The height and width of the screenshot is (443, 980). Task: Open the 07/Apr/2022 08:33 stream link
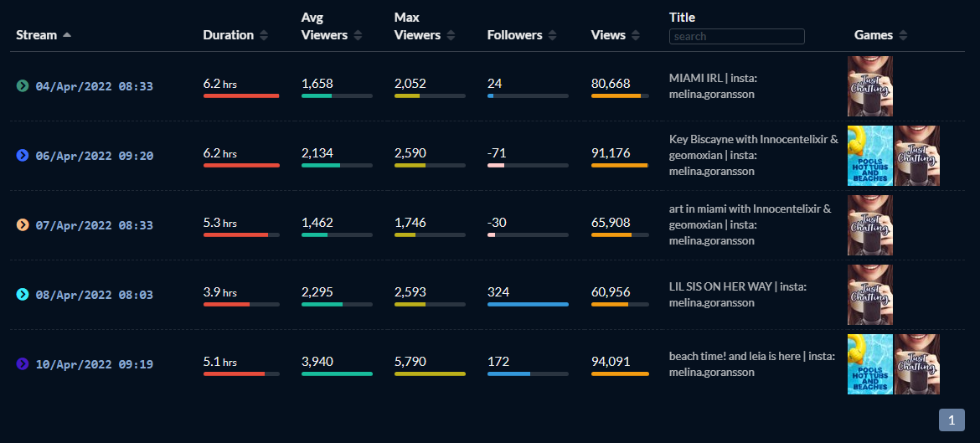pos(94,225)
